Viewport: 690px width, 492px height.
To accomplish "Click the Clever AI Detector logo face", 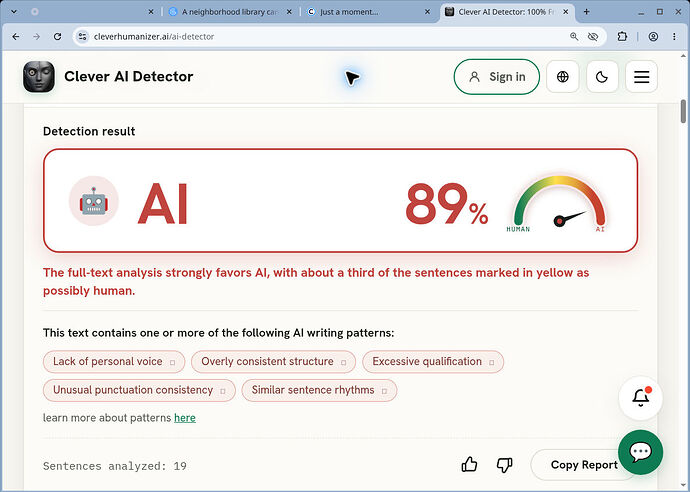I will coord(39,77).
